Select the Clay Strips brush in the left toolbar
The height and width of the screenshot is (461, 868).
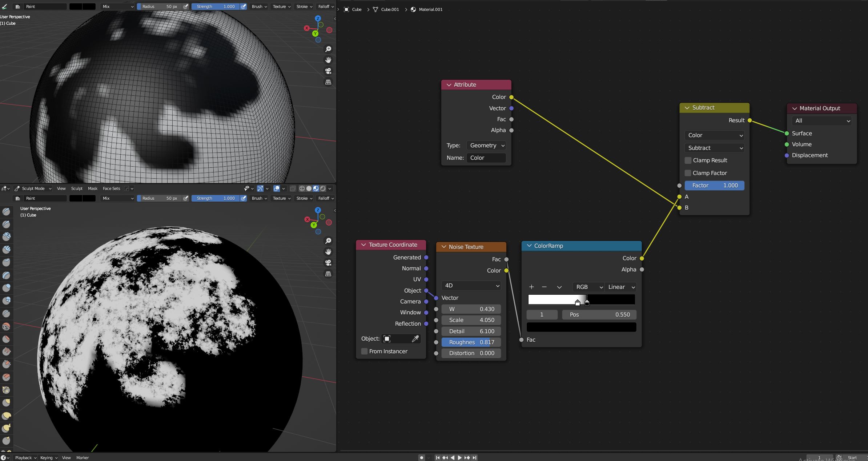tap(6, 250)
